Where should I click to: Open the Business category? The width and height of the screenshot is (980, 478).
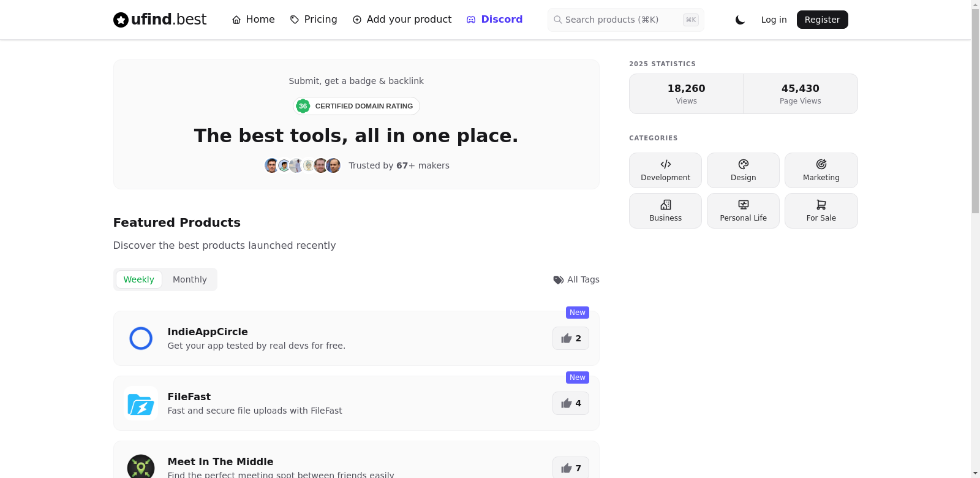tap(665, 211)
